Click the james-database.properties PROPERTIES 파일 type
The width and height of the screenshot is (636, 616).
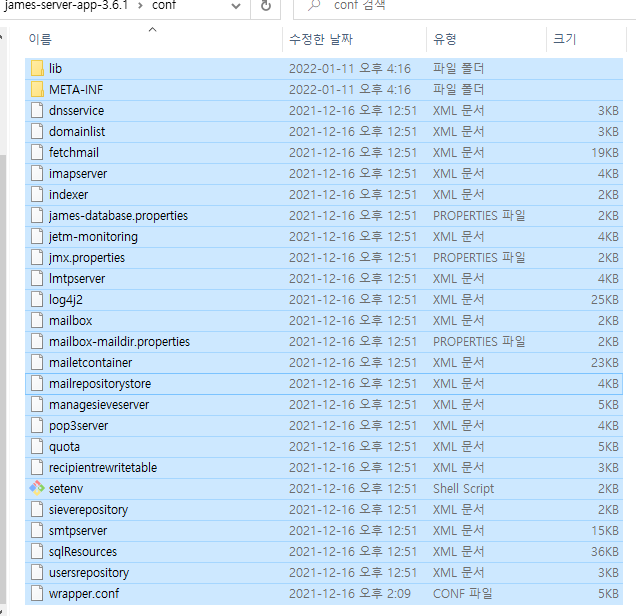point(479,216)
